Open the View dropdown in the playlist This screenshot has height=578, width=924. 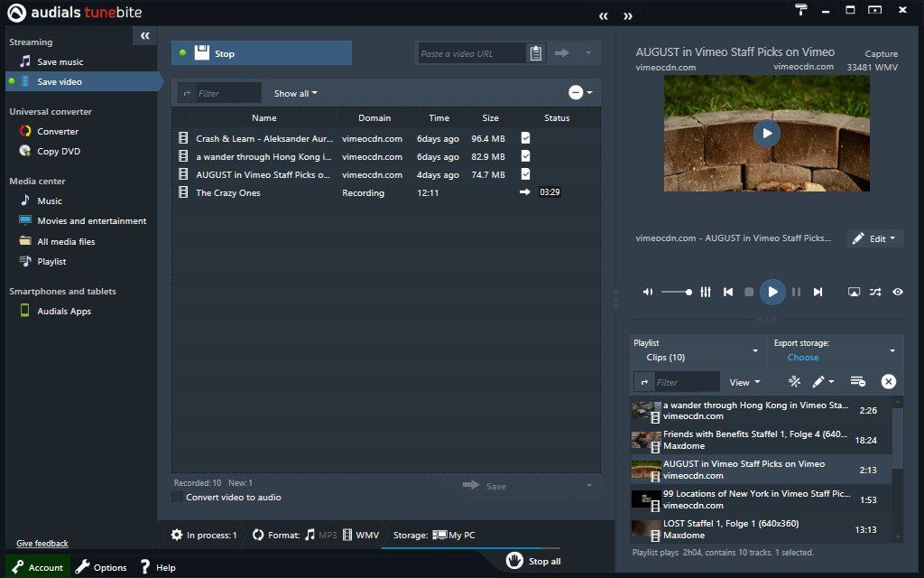[742, 381]
